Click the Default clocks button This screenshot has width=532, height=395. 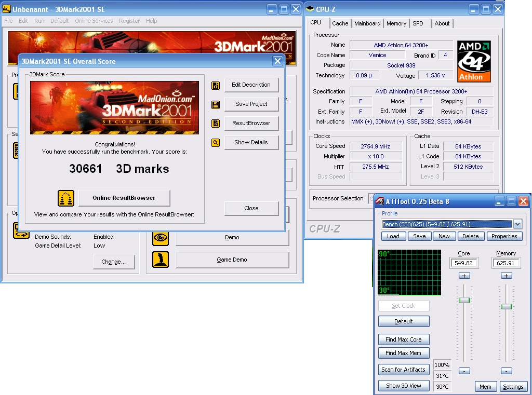pyautogui.click(x=404, y=321)
